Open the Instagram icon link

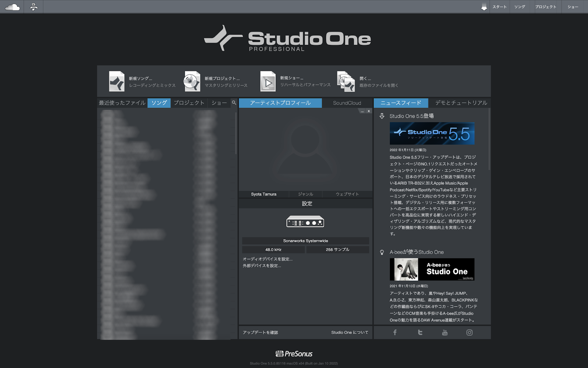(469, 332)
